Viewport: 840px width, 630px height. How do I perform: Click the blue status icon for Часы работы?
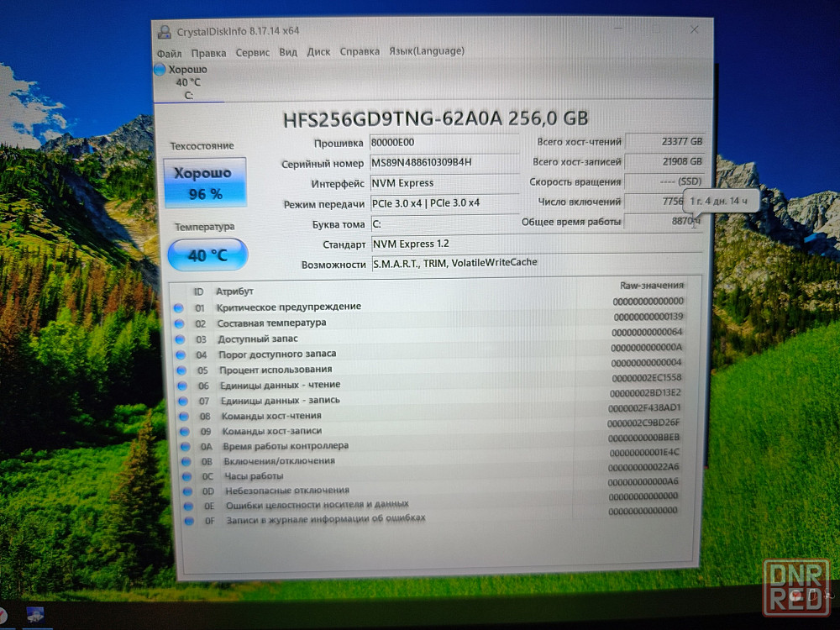(182, 477)
